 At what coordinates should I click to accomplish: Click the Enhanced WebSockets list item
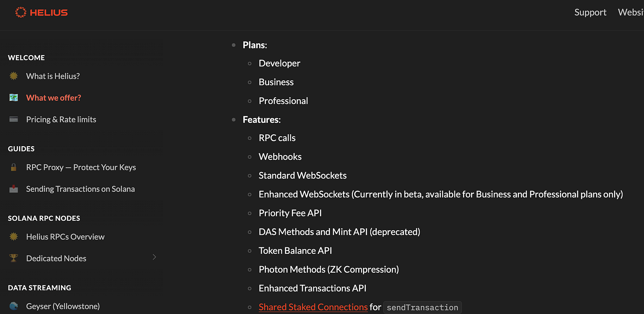click(441, 194)
